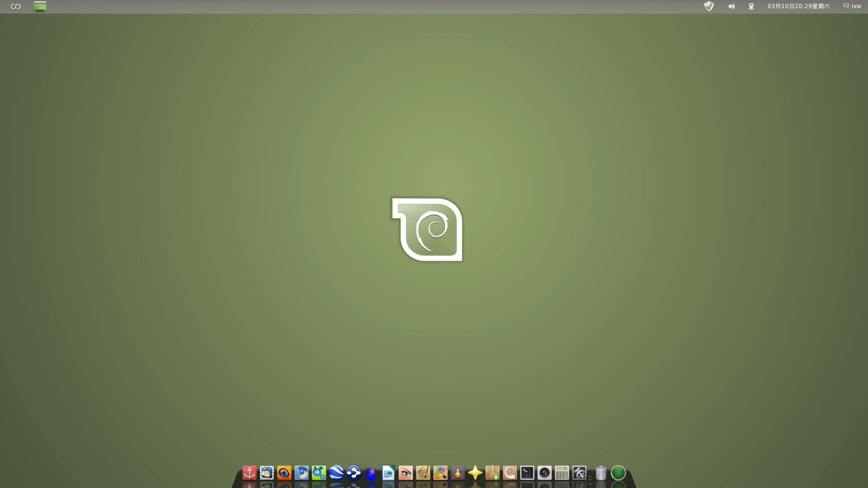Launch the camera lens webcam app
Viewport: 868px width, 488px height.
pyautogui.click(x=545, y=473)
